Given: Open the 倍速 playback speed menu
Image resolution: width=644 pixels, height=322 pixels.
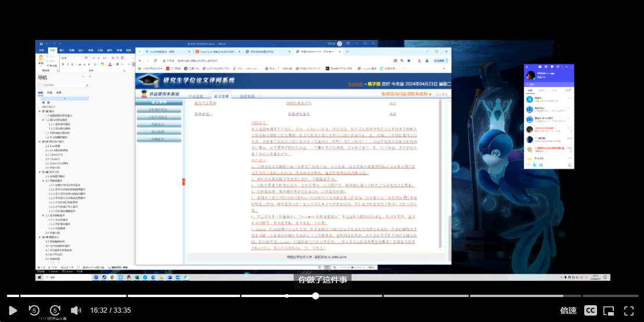Looking at the screenshot, I should coord(569,310).
